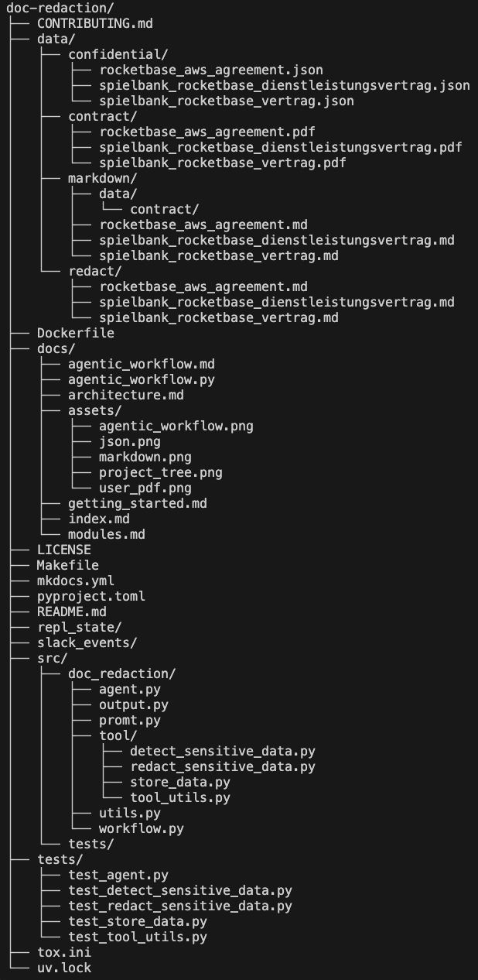Select spielbank_rocketbase_dienstleistungsvertrag.pdf

[x=281, y=147]
